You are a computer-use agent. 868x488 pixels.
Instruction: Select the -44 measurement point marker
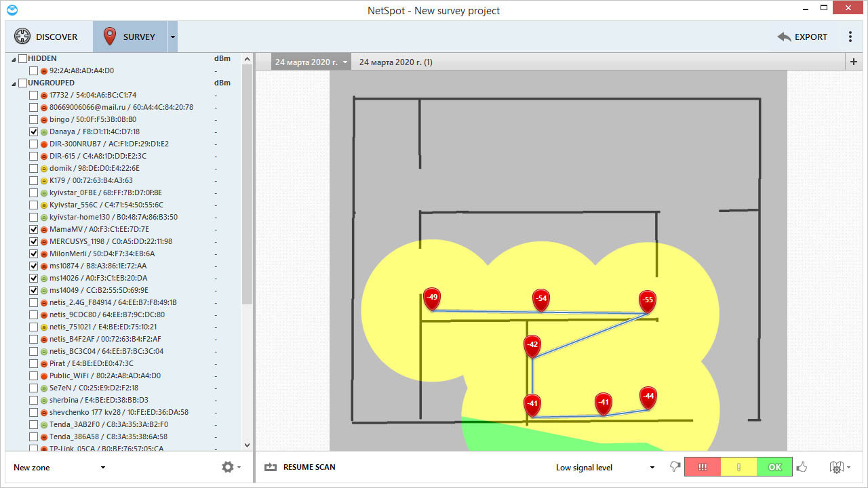pos(648,397)
